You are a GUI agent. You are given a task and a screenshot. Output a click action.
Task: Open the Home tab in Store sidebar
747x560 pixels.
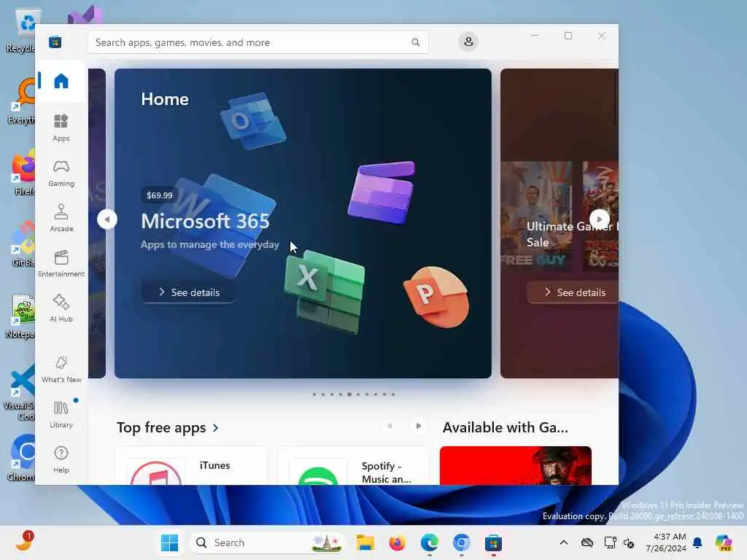tap(61, 81)
